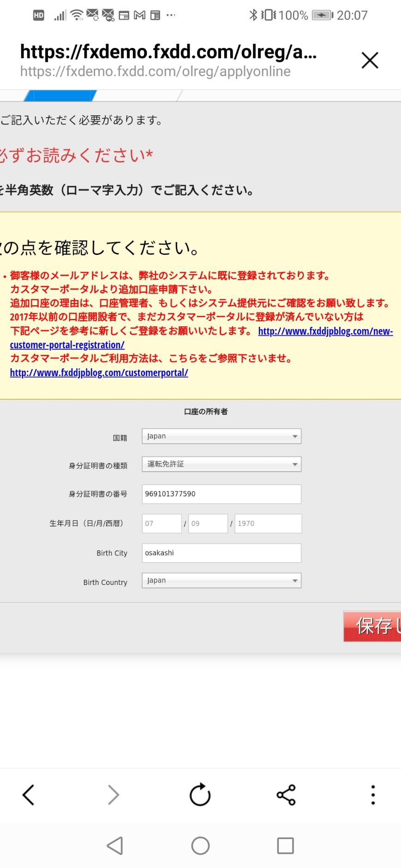Viewport: 401px width, 868px height.
Task: Open the three-dot browser menu
Action: pos(373,795)
